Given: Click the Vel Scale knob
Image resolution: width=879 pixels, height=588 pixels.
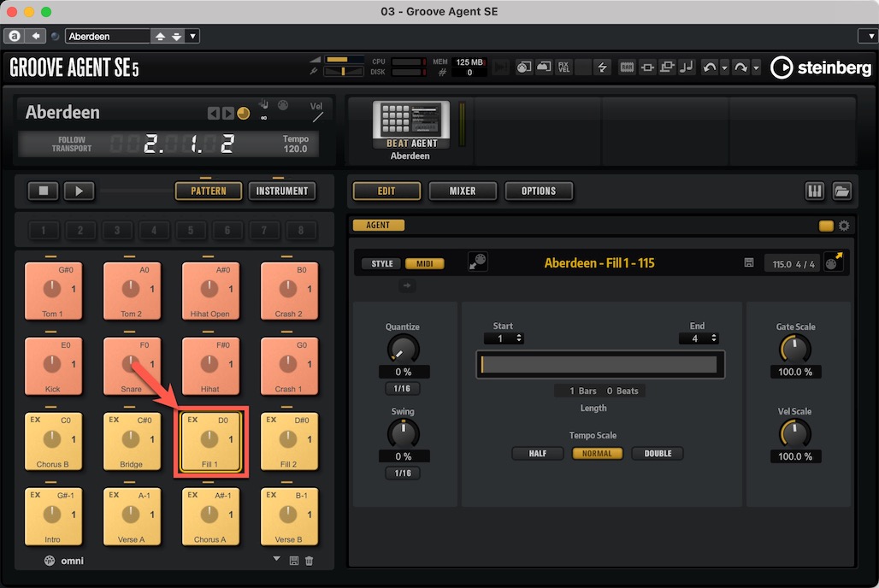Looking at the screenshot, I should coord(795,434).
